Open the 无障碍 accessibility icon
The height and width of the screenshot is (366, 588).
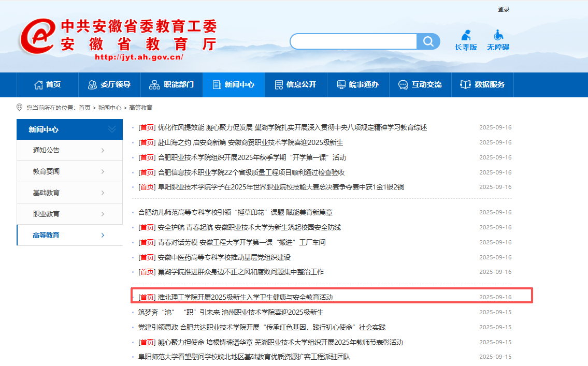[498, 40]
